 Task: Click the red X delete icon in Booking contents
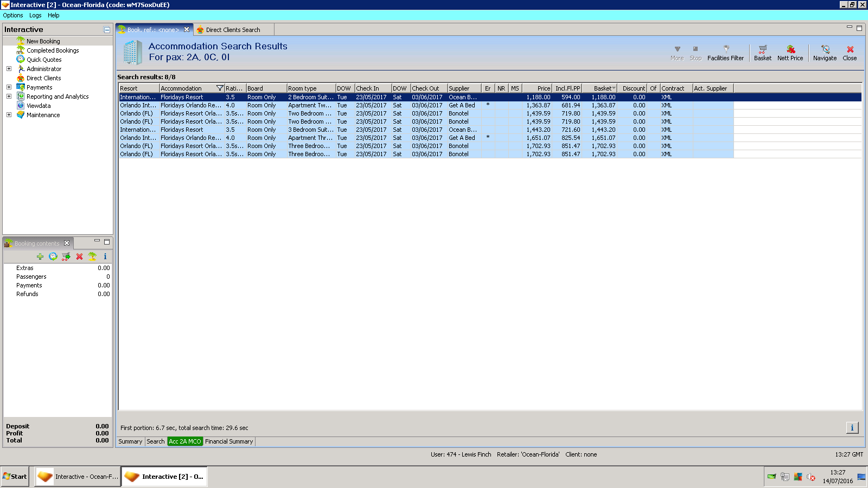pos(79,256)
